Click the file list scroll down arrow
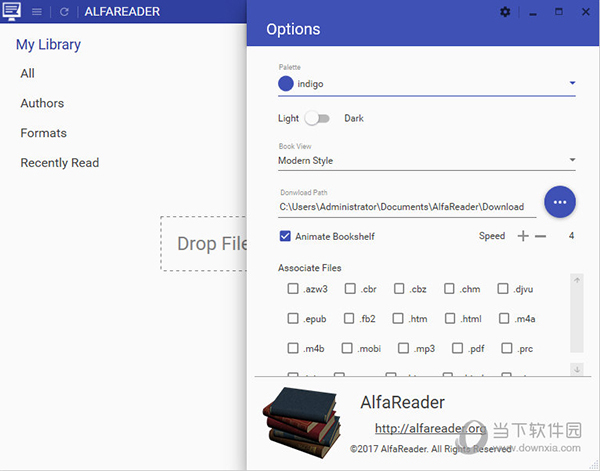The width and height of the screenshot is (600, 471). (x=577, y=369)
